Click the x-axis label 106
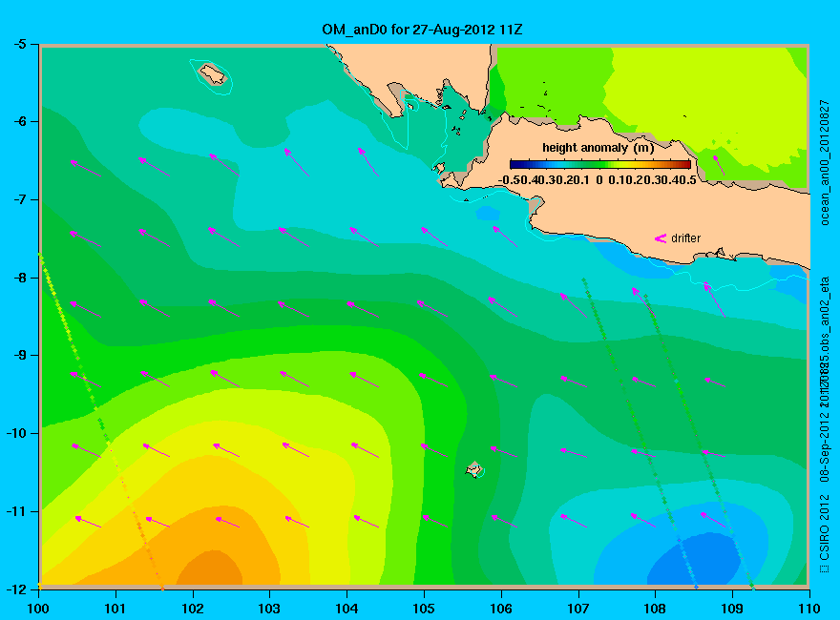The height and width of the screenshot is (620, 840). pos(501,609)
